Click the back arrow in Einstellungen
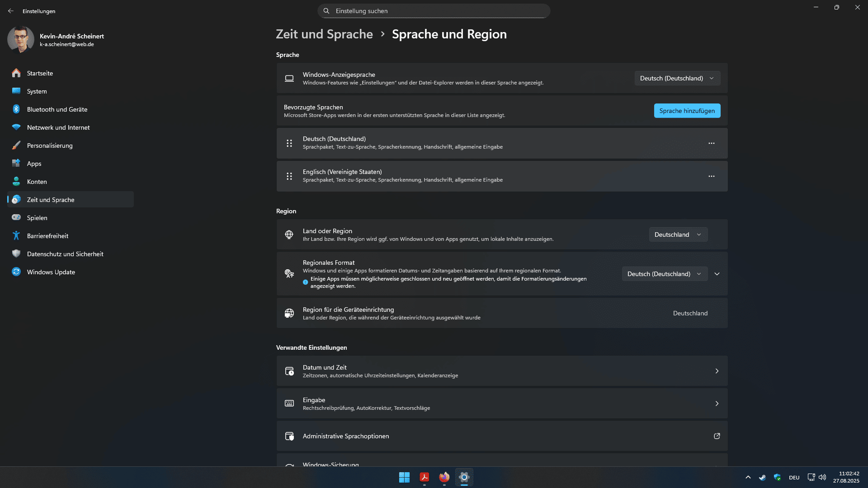This screenshot has height=488, width=868. [x=11, y=11]
